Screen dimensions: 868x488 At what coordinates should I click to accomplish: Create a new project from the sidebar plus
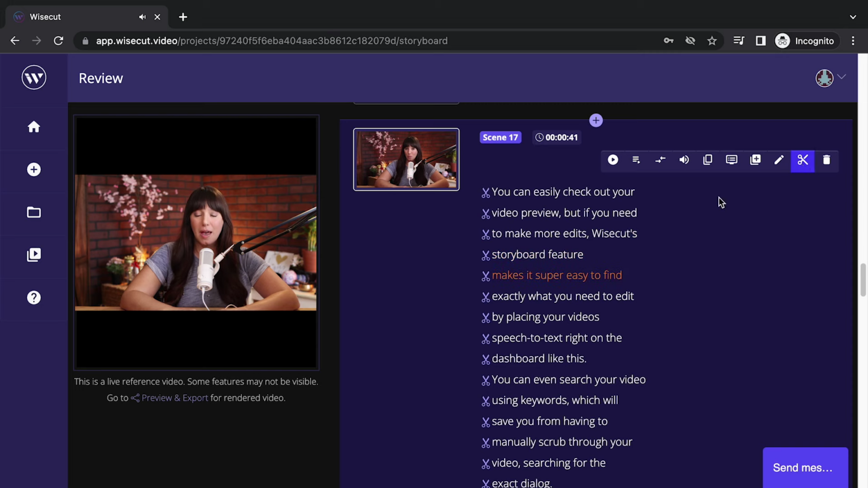(34, 169)
